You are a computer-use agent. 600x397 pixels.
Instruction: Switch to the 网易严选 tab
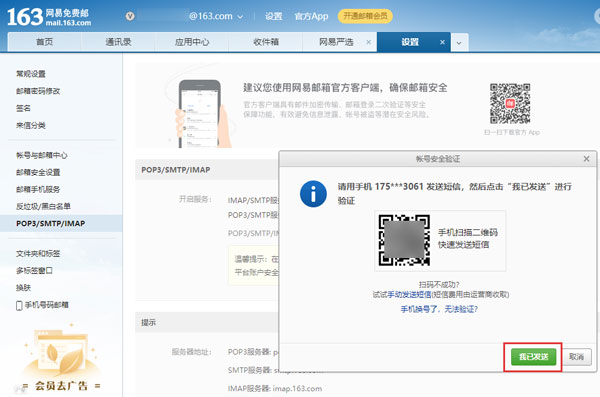click(336, 42)
